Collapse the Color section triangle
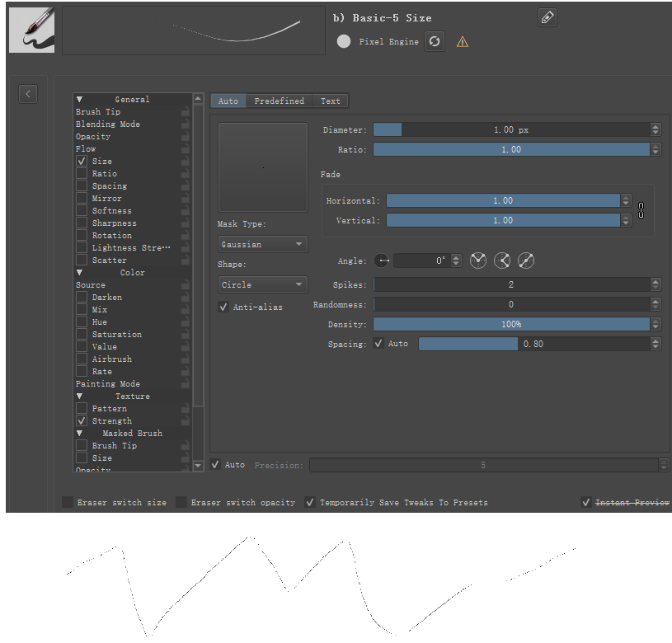Image resolution: width=672 pixels, height=643 pixels. click(79, 272)
